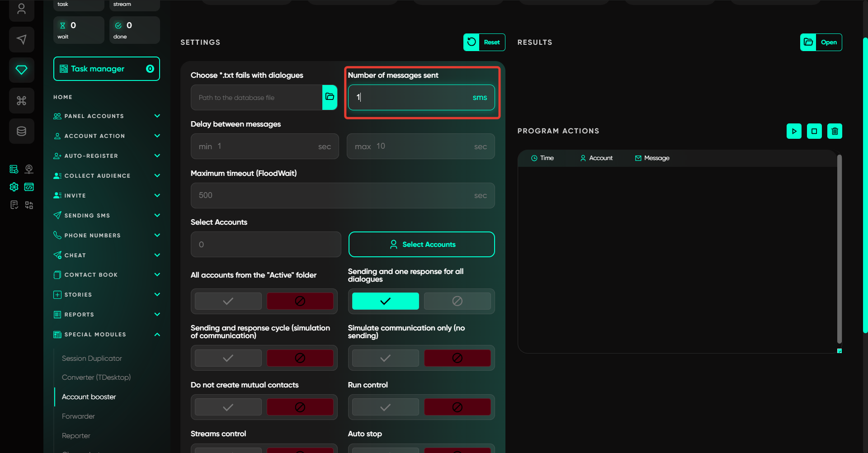Click the diamond icon in left sidebar
The width and height of the screenshot is (868, 453).
(x=21, y=70)
